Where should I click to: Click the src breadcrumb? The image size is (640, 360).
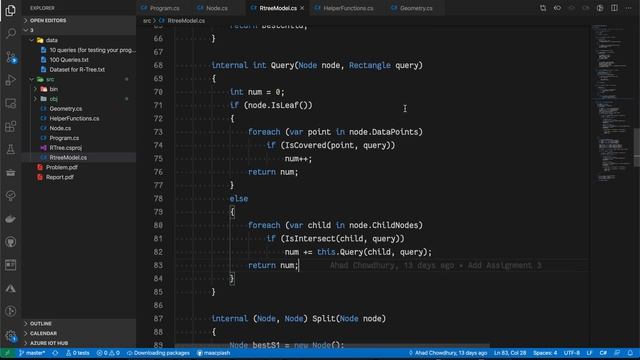pos(147,20)
